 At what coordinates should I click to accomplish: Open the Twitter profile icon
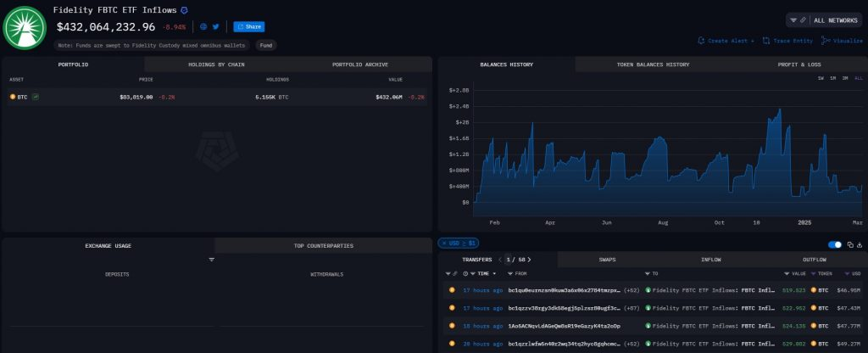(215, 26)
